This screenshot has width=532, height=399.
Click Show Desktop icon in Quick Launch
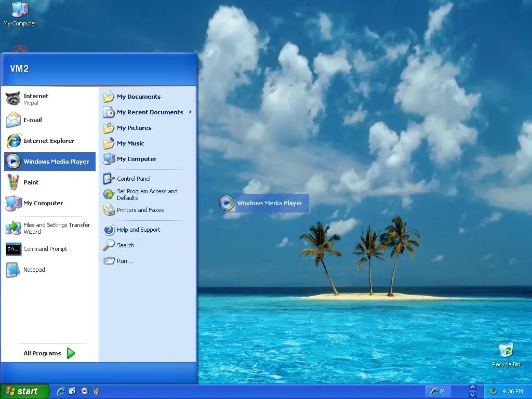pyautogui.click(x=73, y=391)
